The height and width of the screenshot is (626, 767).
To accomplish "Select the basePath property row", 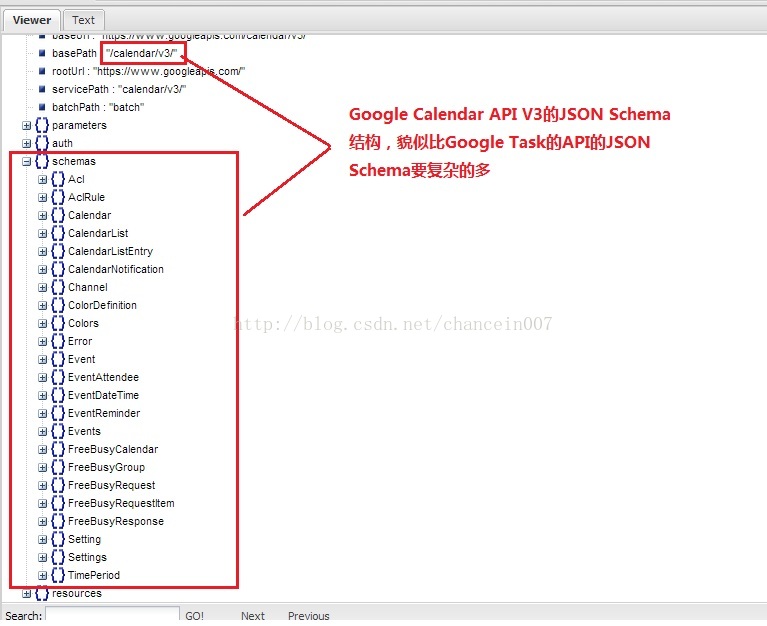I will (x=114, y=53).
